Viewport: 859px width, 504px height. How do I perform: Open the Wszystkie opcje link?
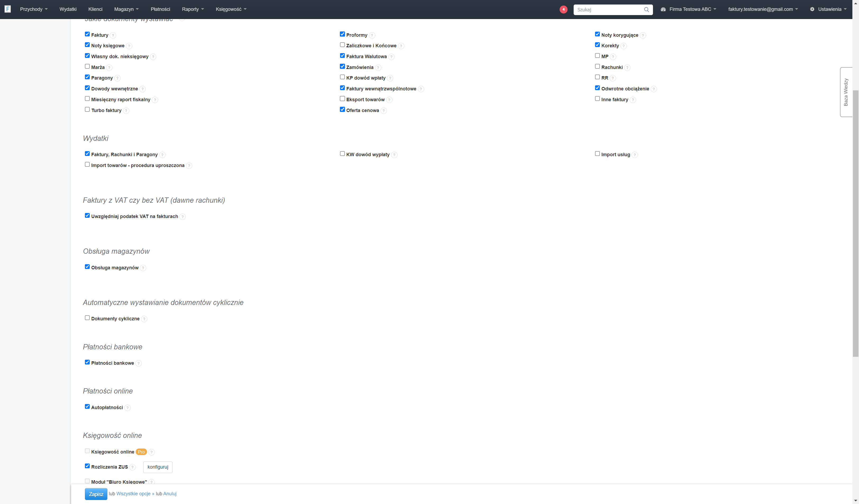(135, 494)
